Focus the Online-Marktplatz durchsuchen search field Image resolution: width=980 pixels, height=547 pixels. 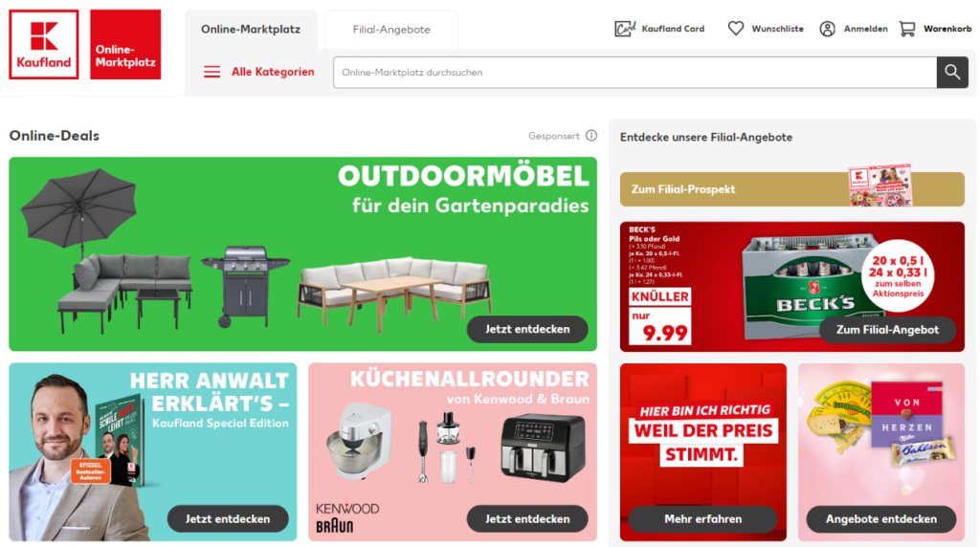tap(635, 73)
